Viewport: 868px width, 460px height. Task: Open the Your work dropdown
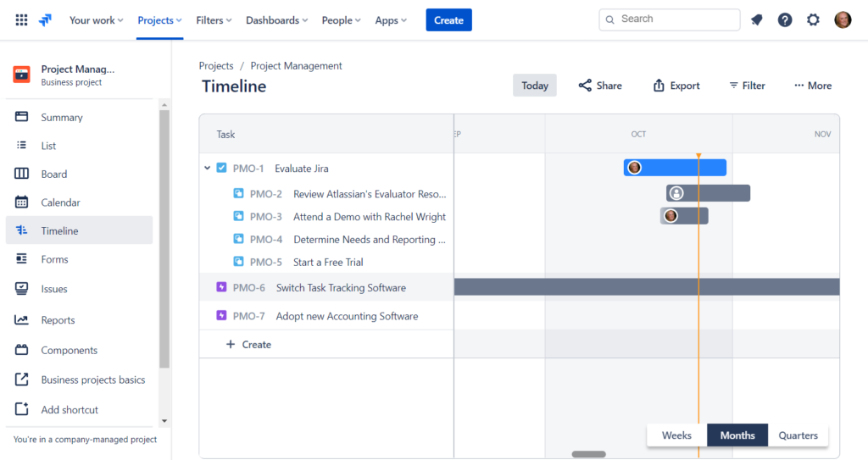96,20
